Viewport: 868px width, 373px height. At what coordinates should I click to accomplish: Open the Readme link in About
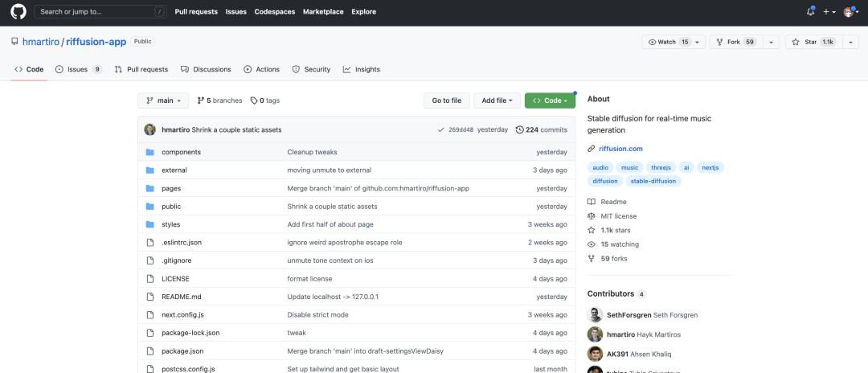(608, 202)
